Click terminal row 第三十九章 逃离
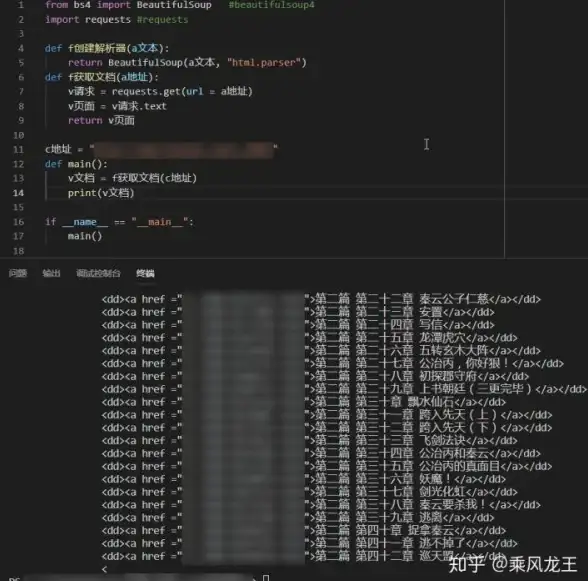 [298, 518]
